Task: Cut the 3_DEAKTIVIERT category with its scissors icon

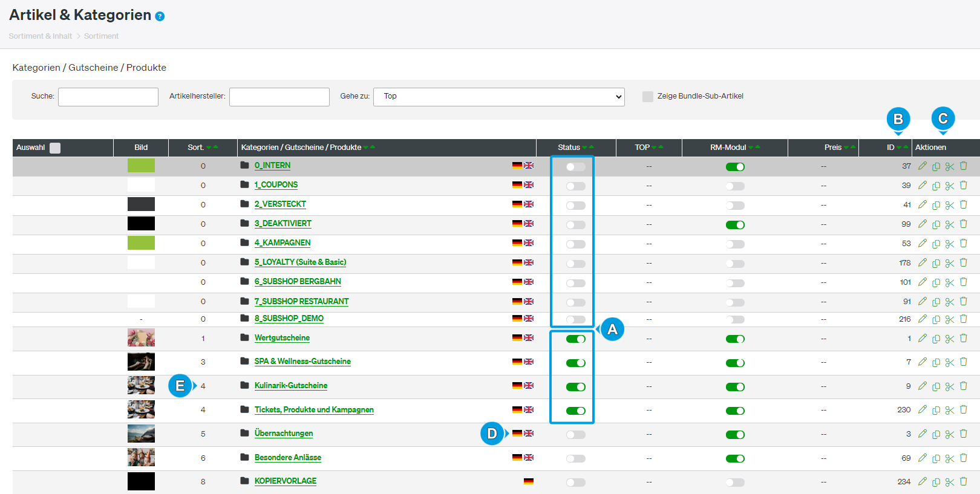Action: tap(950, 224)
